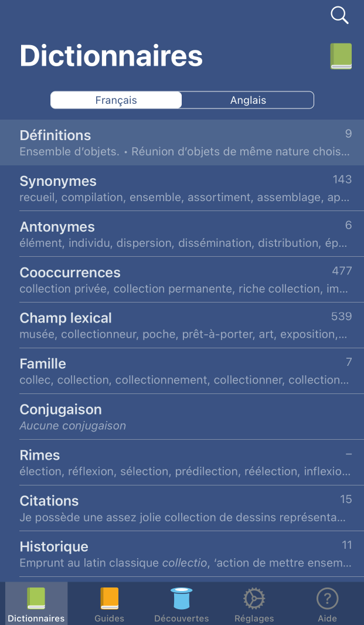
Task: Open Aide question mark icon
Action: coord(327,599)
